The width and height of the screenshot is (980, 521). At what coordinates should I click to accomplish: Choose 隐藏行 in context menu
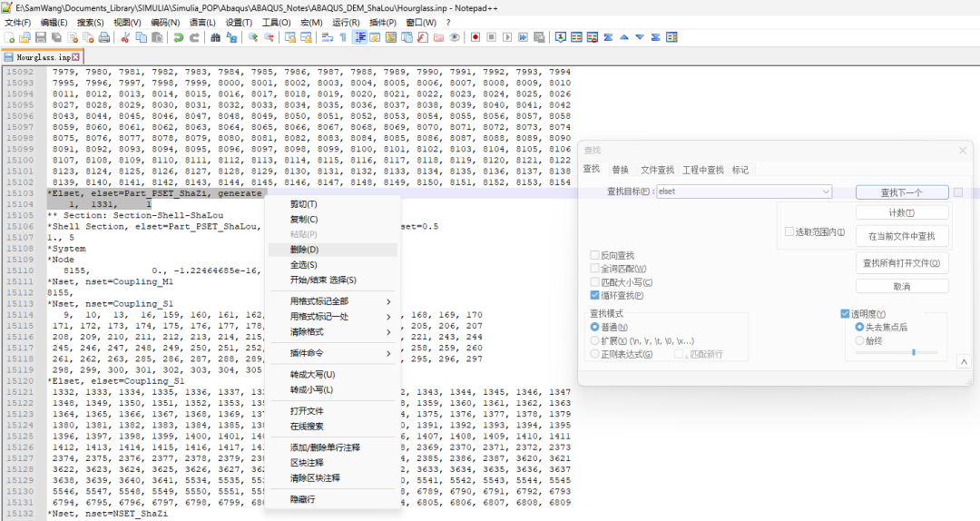tap(334, 500)
